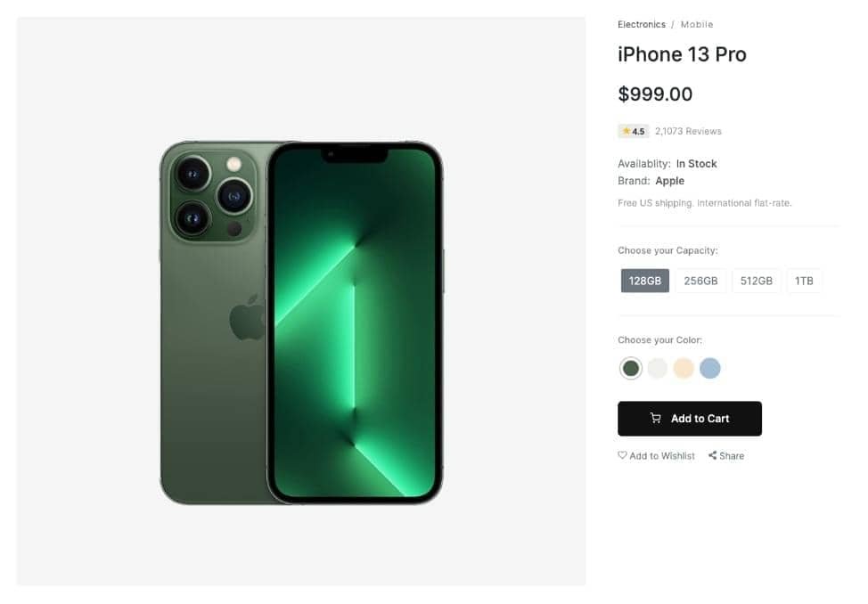Click the iPhone 13 Pro product image
Screen dimensions: 868x604
point(301,322)
